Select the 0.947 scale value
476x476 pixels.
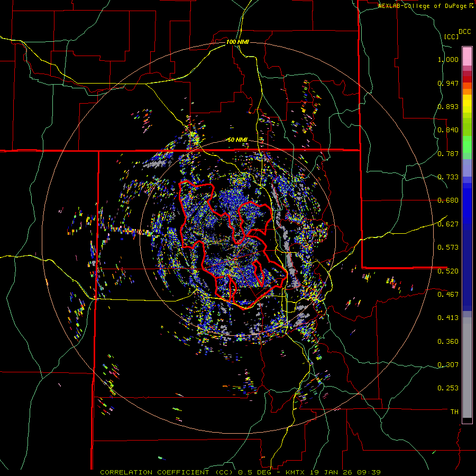(x=448, y=83)
